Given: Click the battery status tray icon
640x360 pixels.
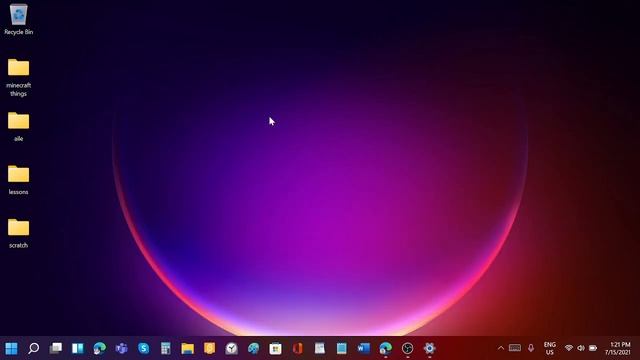Looking at the screenshot, I should [593, 348].
